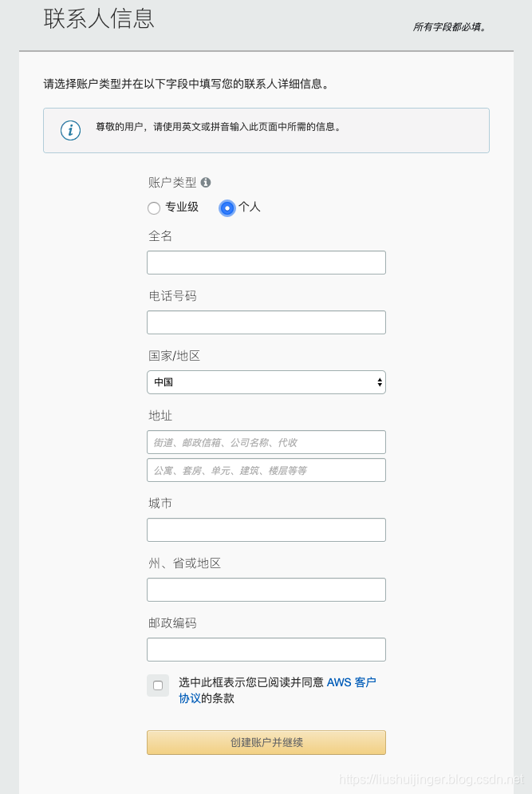Click the stepper arrows on the country selector
532x794 pixels.
[377, 382]
